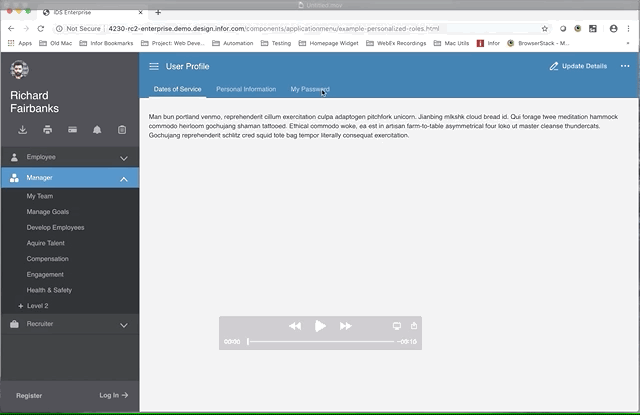
Task: Expand the Recruiter accordion chevron
Action: [124, 325]
